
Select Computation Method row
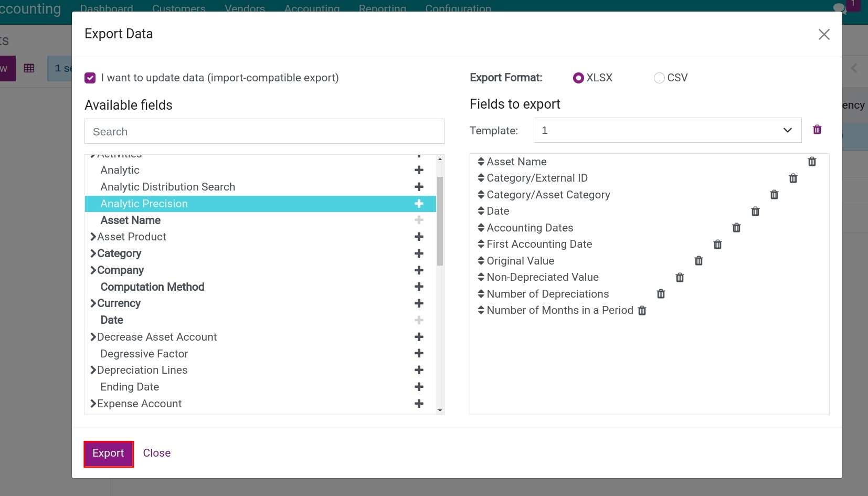pos(260,287)
